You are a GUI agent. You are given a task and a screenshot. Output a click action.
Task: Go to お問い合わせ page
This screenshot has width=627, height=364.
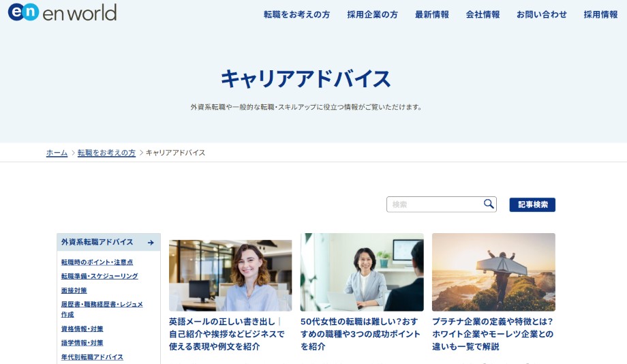pyautogui.click(x=541, y=15)
